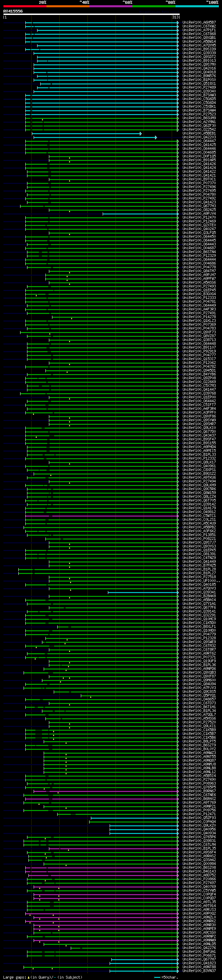Select label UniRef100_A2YMN1
Viewport: 222px width, 980px height.
(199, 122)
